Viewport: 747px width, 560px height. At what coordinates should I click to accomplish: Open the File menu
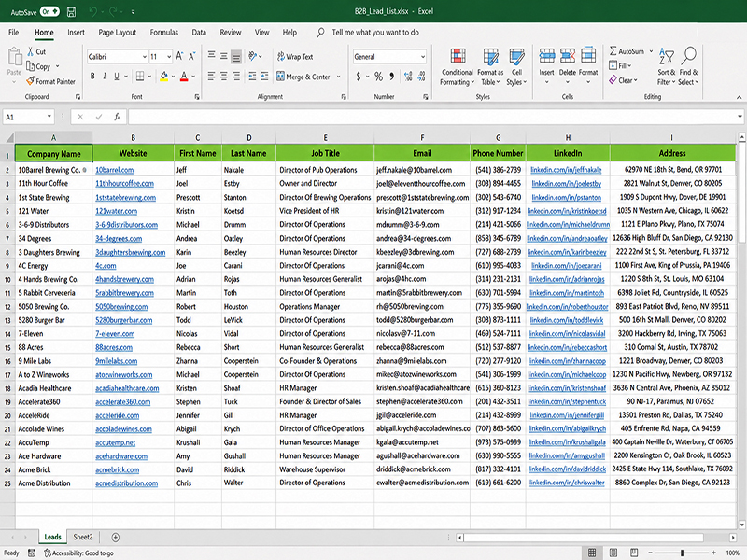pyautogui.click(x=14, y=33)
